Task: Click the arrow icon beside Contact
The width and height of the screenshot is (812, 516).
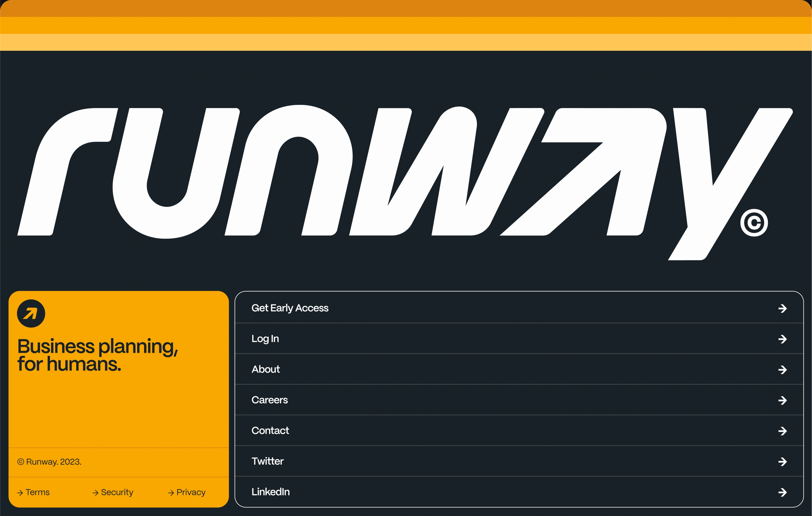Action: [783, 431]
